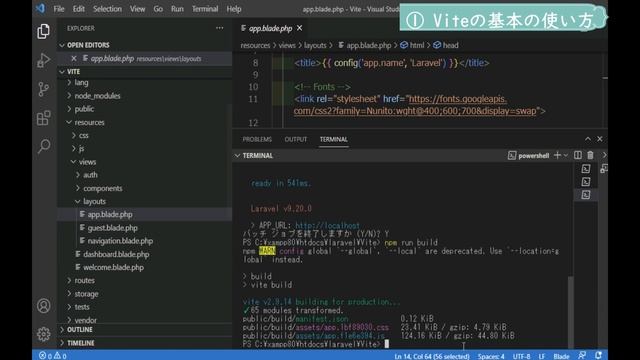Switch to the Problems panel tab
Screen dimensions: 640x360
click(257, 139)
